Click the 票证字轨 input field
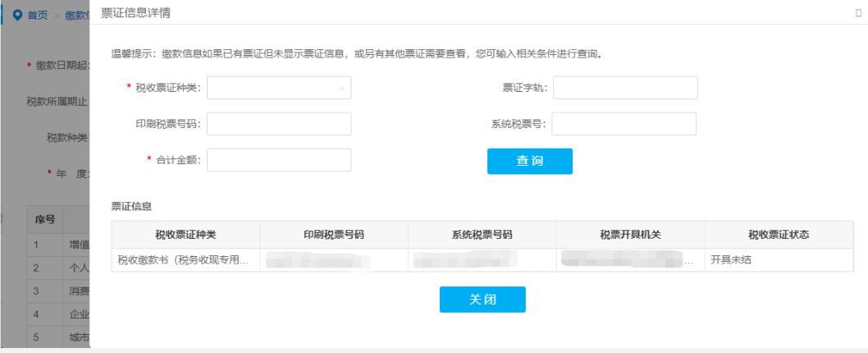 [625, 88]
